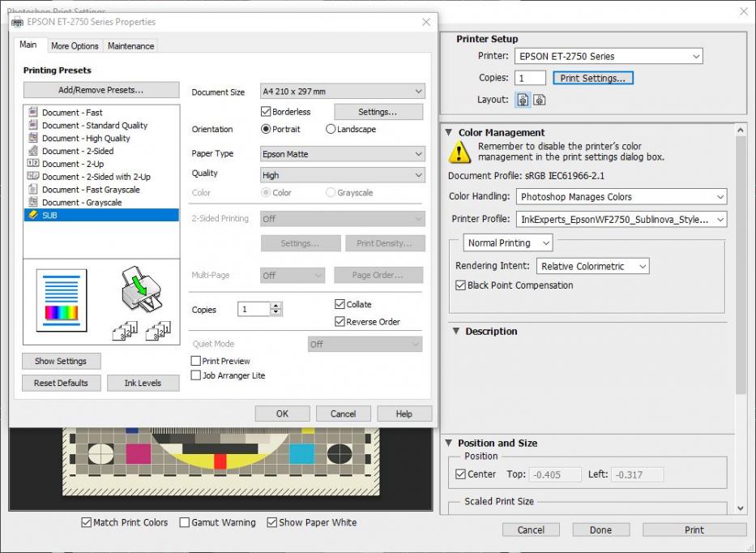Image resolution: width=756 pixels, height=553 pixels.
Task: Enable Job Arranger Lite checkbox
Action: point(196,375)
